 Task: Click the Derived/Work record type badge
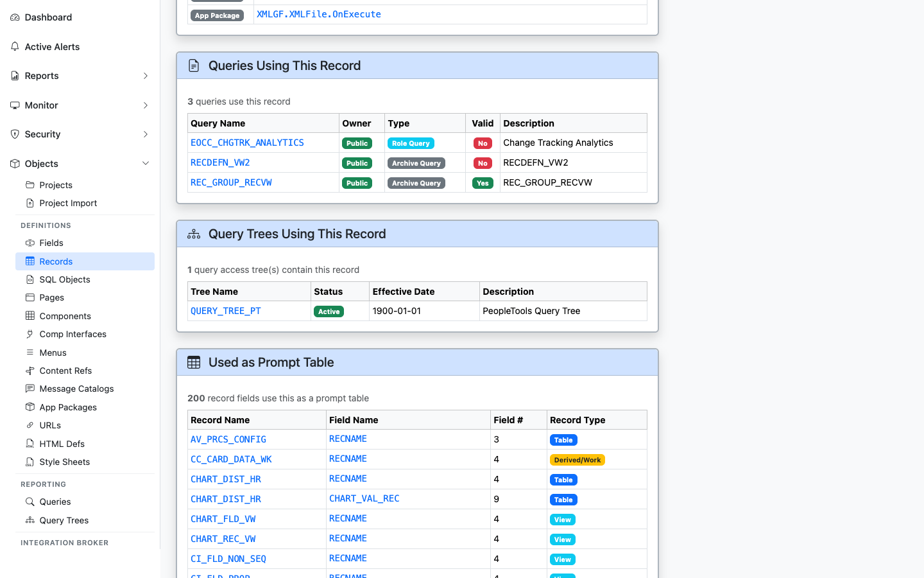pyautogui.click(x=577, y=460)
